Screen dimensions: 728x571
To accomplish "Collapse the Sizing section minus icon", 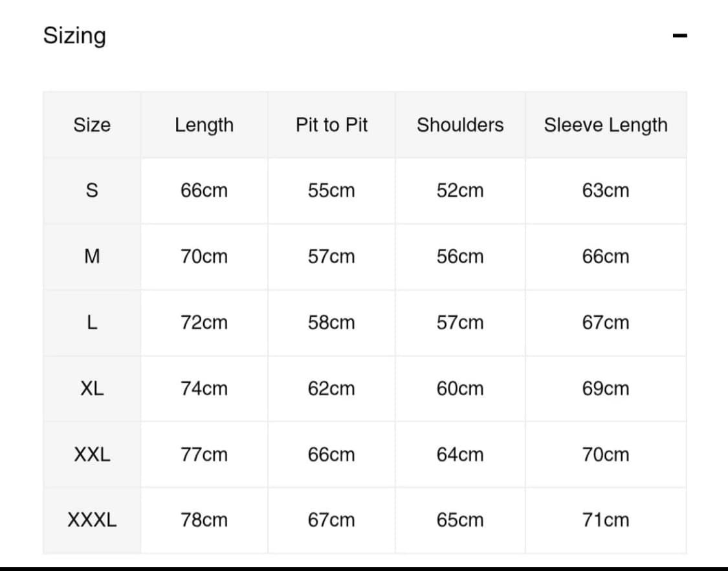I will (x=679, y=36).
